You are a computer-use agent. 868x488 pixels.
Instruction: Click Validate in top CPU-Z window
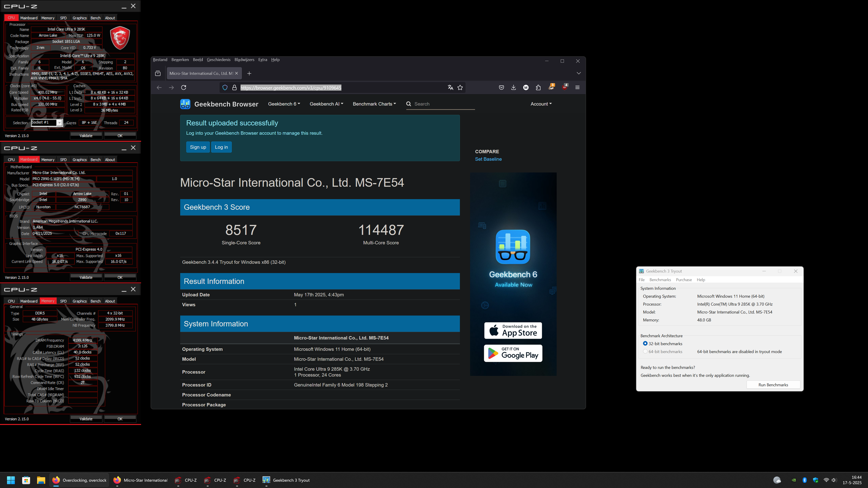point(86,136)
